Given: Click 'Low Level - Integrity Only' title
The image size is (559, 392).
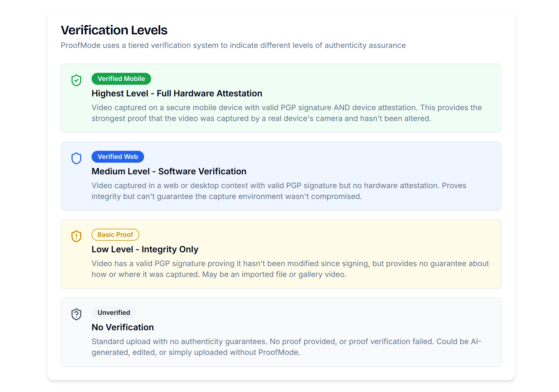Looking at the screenshot, I should 145,249.
